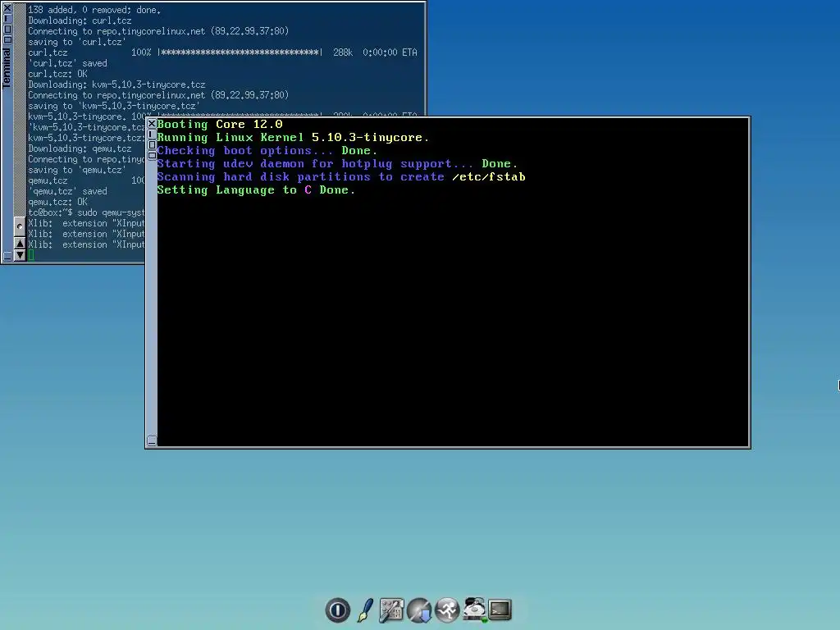Launch the Terminal icon in dock
This screenshot has height=630, width=840.
(x=500, y=609)
